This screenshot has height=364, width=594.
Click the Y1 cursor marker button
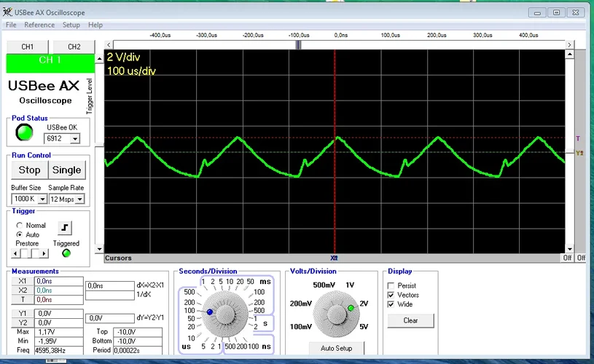[x=22, y=313]
